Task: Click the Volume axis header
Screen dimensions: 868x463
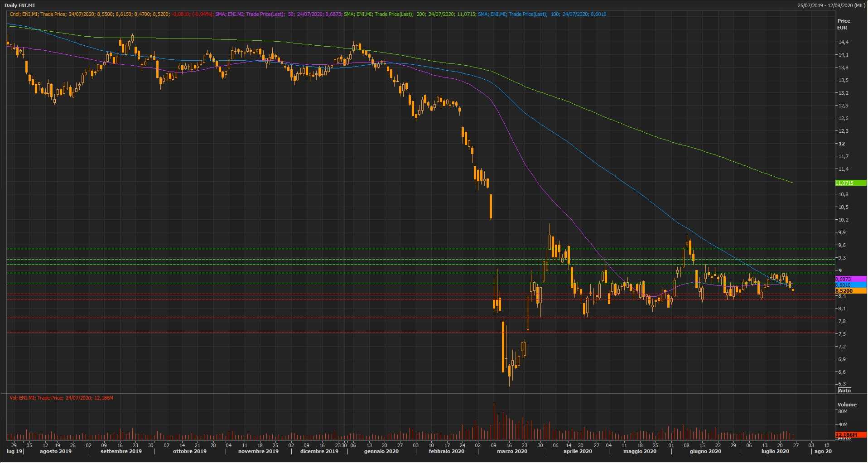Action: 847,405
